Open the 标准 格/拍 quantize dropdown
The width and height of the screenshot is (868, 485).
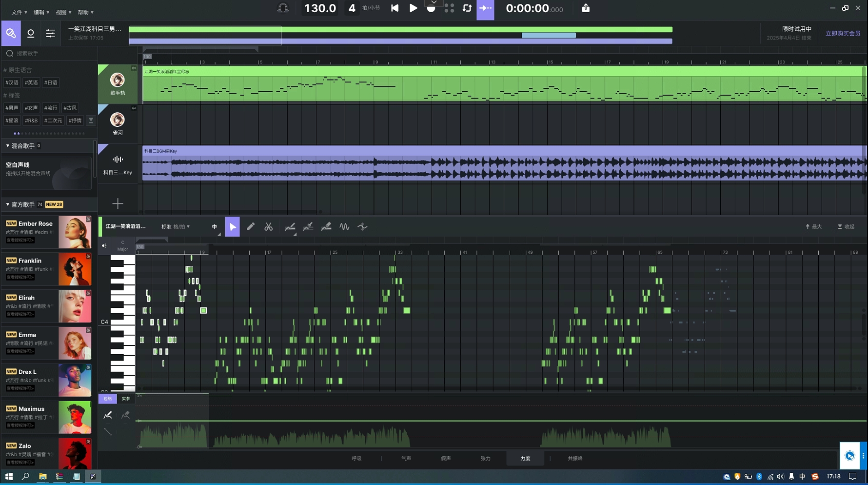point(176,227)
